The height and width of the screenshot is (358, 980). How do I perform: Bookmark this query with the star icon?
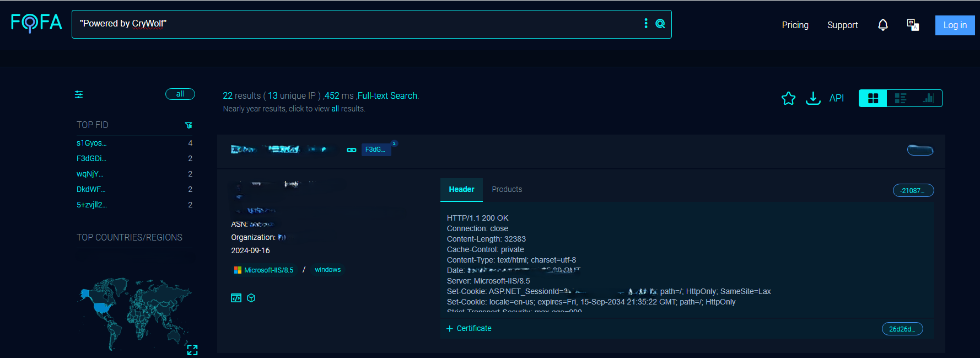pos(788,98)
